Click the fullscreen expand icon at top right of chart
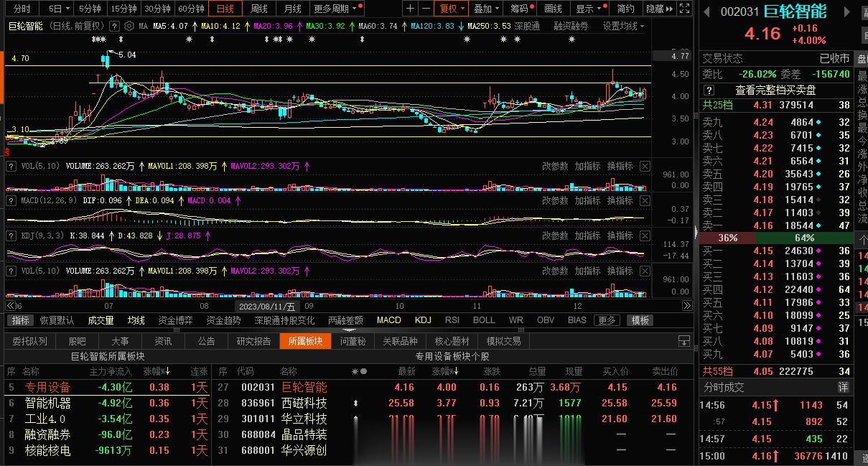868x466 pixels. click(x=687, y=9)
